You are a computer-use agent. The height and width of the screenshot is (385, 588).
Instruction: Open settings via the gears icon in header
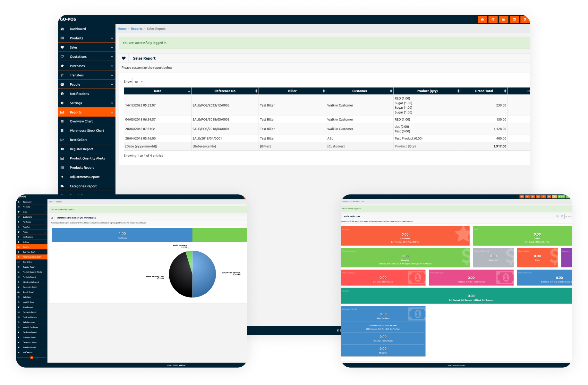493,20
